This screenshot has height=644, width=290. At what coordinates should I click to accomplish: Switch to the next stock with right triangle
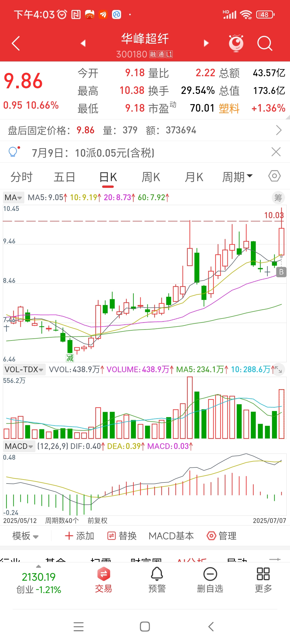(x=206, y=43)
